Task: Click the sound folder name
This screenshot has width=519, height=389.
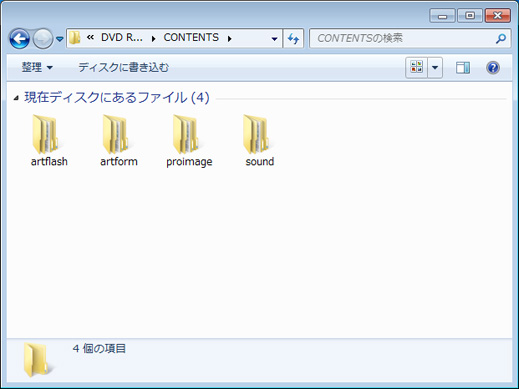Action: [260, 161]
